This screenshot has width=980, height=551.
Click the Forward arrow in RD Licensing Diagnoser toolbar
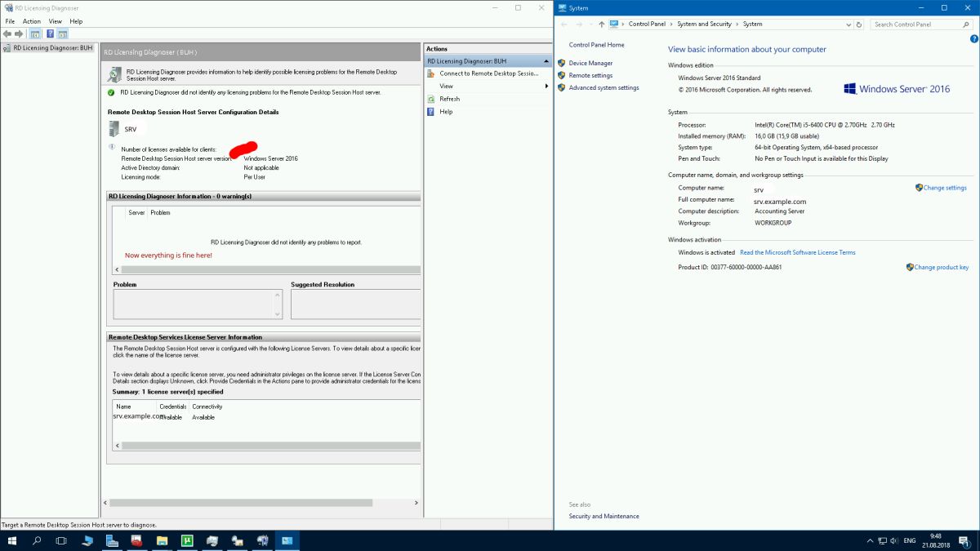tap(18, 34)
